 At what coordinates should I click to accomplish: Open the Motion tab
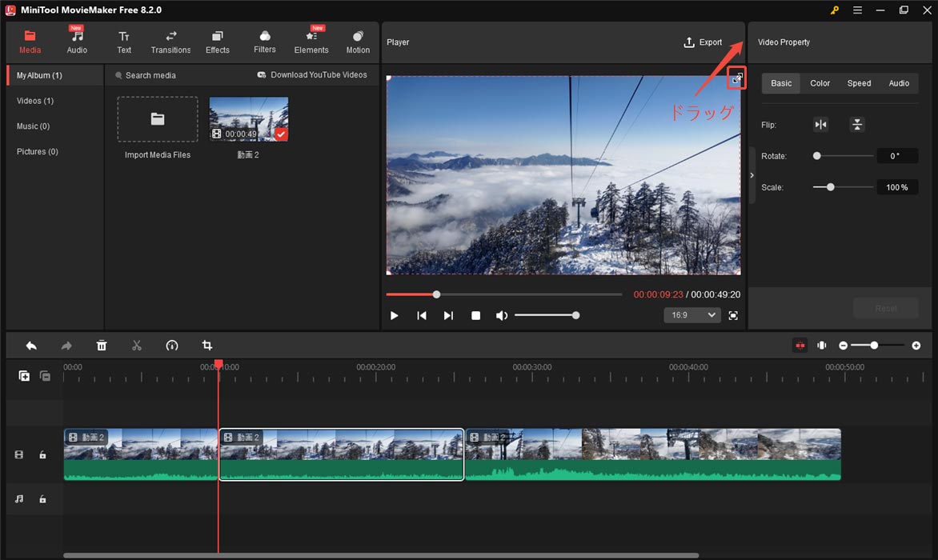358,42
